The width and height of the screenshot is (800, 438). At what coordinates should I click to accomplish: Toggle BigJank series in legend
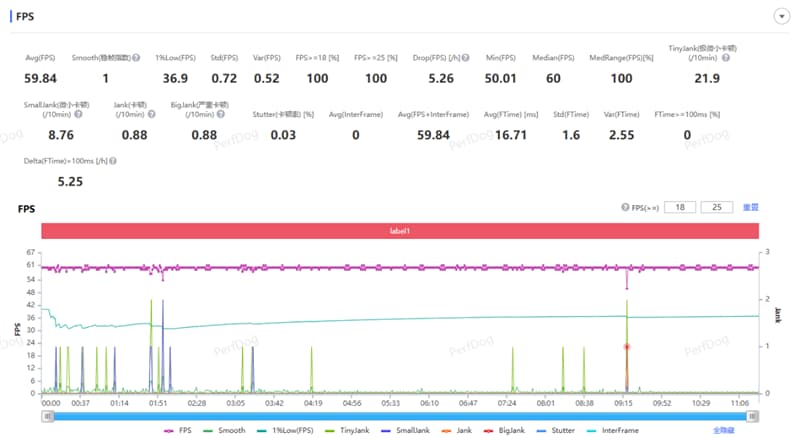coord(505,430)
